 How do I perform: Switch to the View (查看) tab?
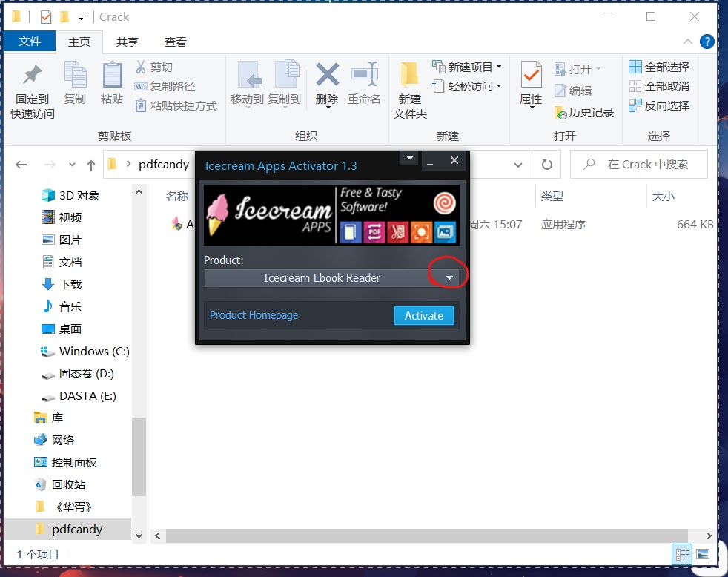[x=176, y=42]
